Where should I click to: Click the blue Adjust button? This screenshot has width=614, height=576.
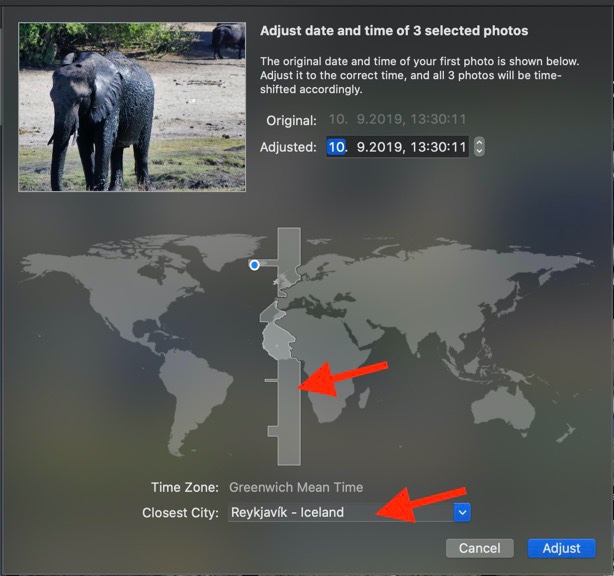[x=561, y=548]
